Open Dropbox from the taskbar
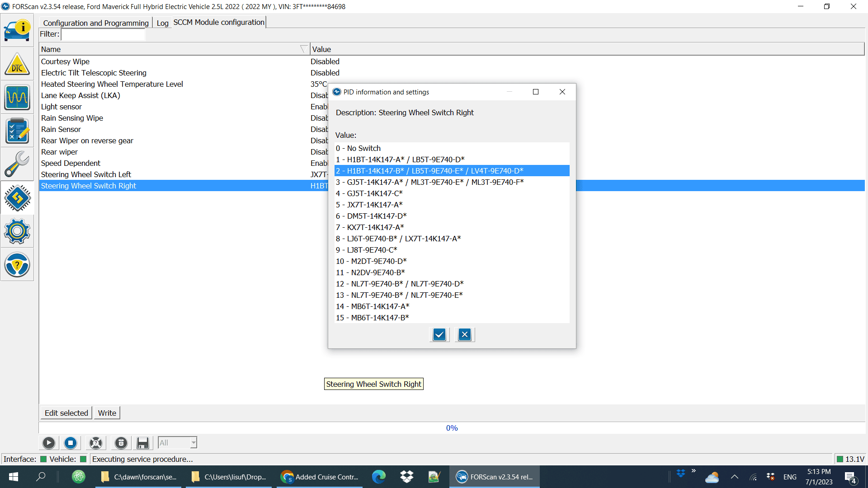Image resolution: width=868 pixels, height=488 pixels. (x=407, y=477)
